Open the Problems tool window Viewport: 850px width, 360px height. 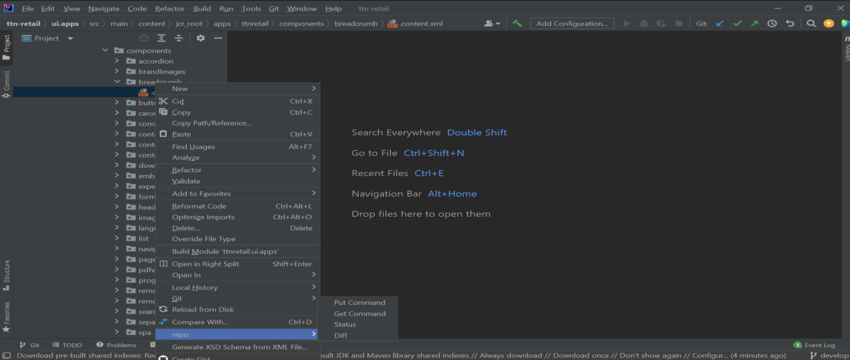pos(117,345)
